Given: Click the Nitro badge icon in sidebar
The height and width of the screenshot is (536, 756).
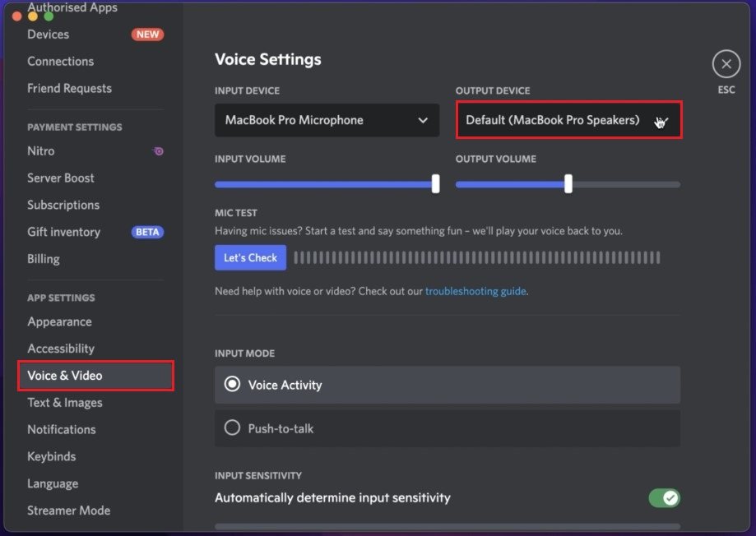Looking at the screenshot, I should tap(158, 151).
